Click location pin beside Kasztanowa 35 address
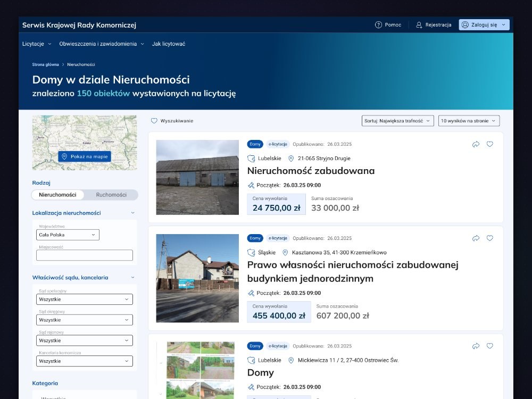Image resolution: width=532 pixels, height=399 pixels. coord(285,252)
